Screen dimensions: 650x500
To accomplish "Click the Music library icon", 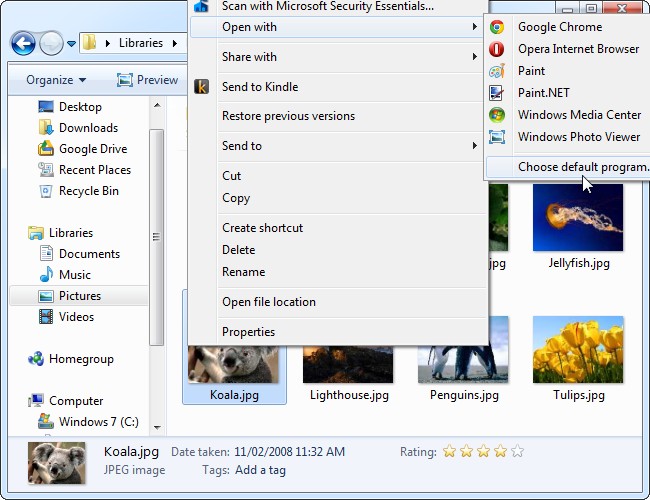I will point(46,274).
